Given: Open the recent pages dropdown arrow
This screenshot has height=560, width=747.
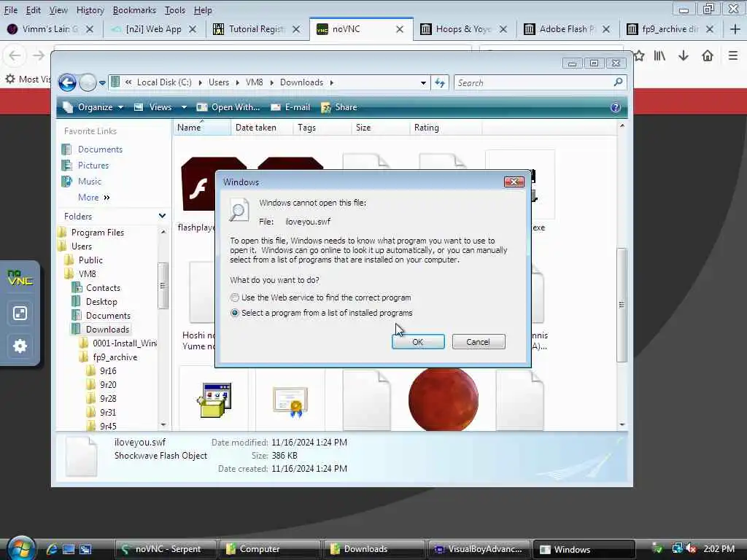Looking at the screenshot, I should (x=102, y=83).
